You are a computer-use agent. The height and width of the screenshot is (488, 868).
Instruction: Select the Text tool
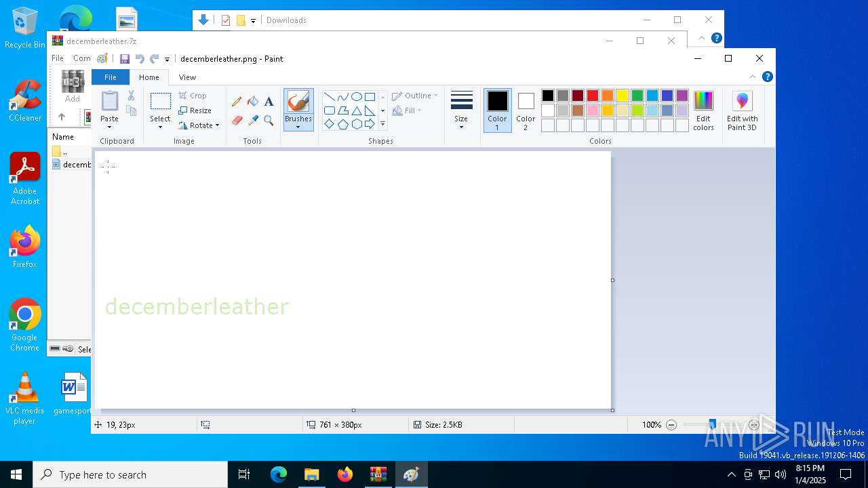click(x=269, y=102)
